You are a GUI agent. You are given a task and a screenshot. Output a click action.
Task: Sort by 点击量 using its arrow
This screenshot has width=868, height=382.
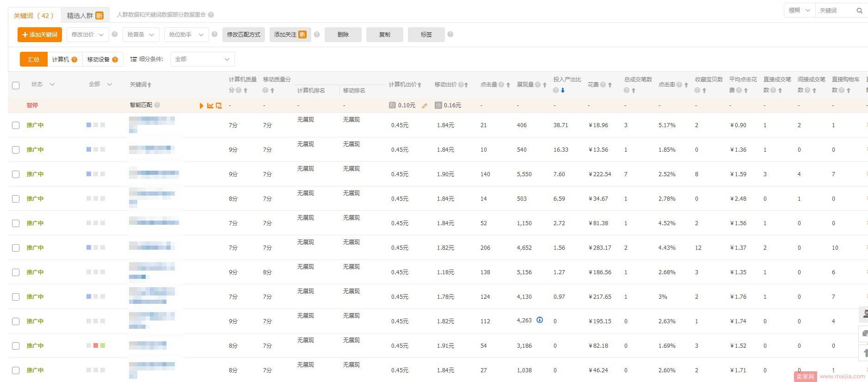(508, 85)
